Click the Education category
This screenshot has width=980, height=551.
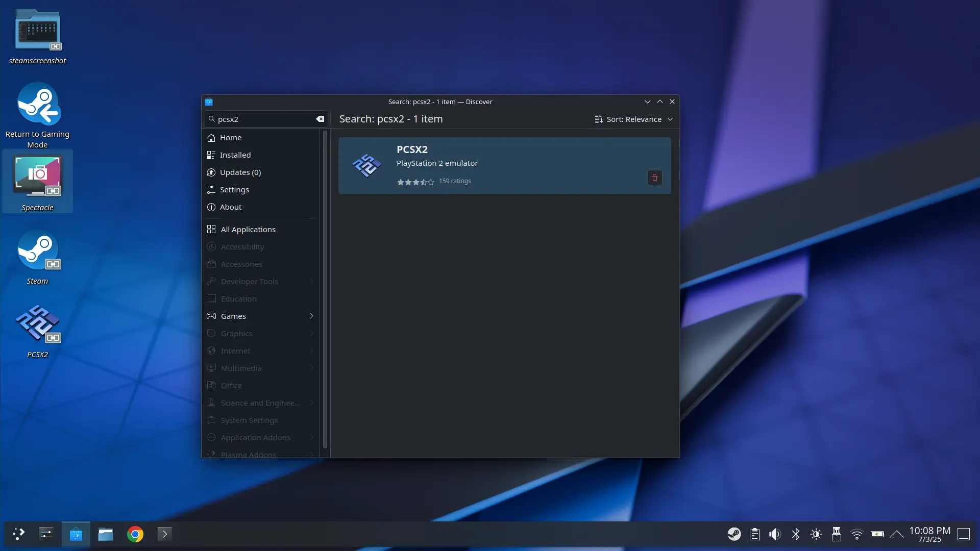point(261,299)
